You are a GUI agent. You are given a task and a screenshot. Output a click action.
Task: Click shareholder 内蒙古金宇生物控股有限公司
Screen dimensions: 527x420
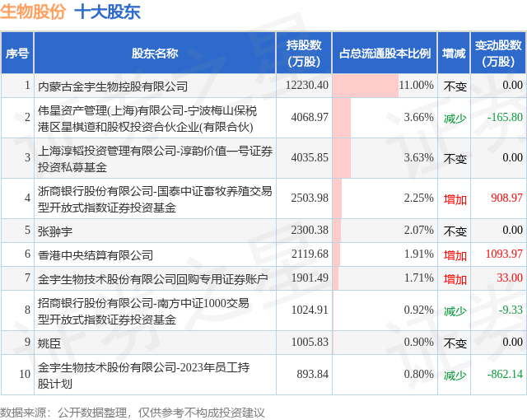point(113,86)
